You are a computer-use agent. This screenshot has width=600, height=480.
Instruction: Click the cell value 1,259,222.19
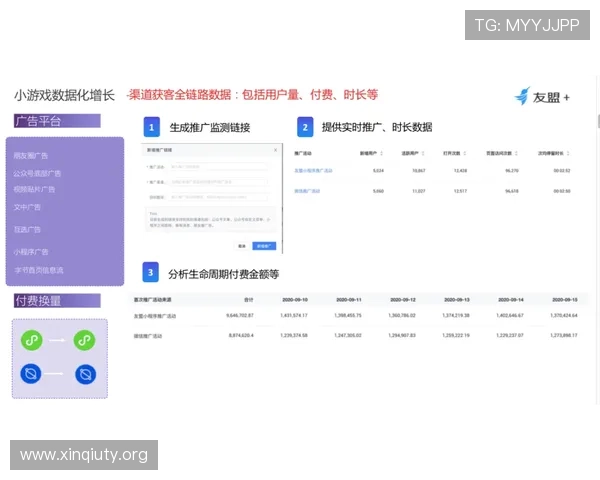tap(456, 335)
